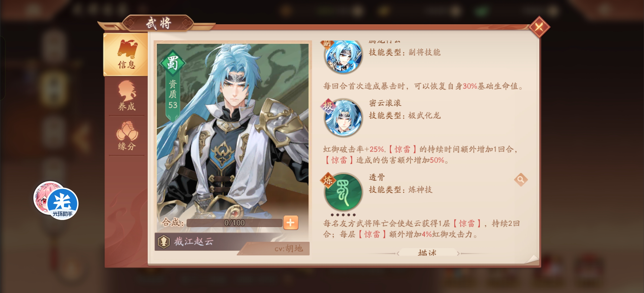Tap the level dots under 透骨 icon

[343, 215]
